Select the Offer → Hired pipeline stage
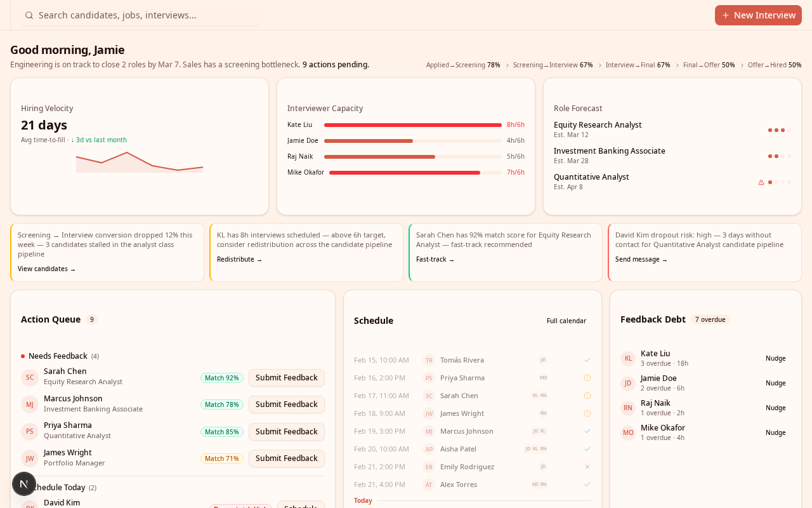The image size is (812, 508). [x=775, y=64]
